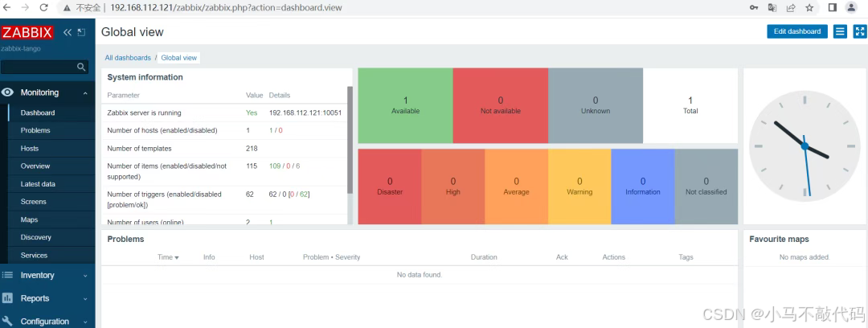The height and width of the screenshot is (328, 868).
Task: Open the dashboard actions hamburger menu
Action: pyautogui.click(x=841, y=31)
